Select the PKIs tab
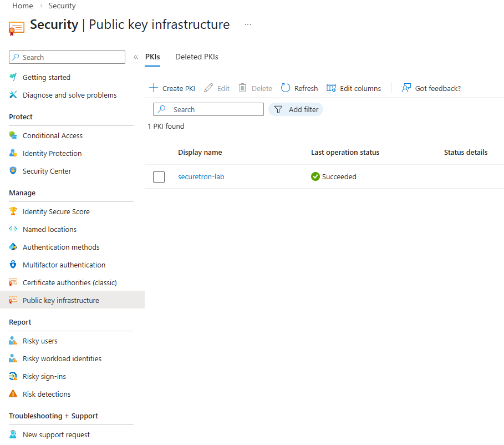The image size is (504, 445). tap(152, 57)
